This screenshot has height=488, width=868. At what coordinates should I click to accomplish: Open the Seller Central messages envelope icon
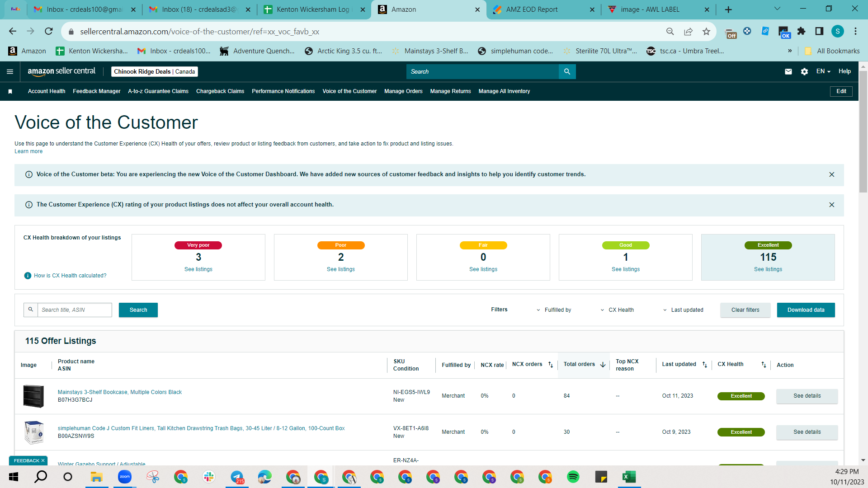(788, 71)
